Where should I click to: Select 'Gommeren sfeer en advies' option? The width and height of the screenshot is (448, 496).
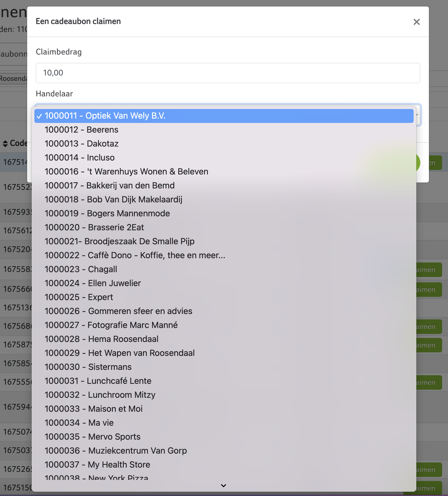click(224, 311)
